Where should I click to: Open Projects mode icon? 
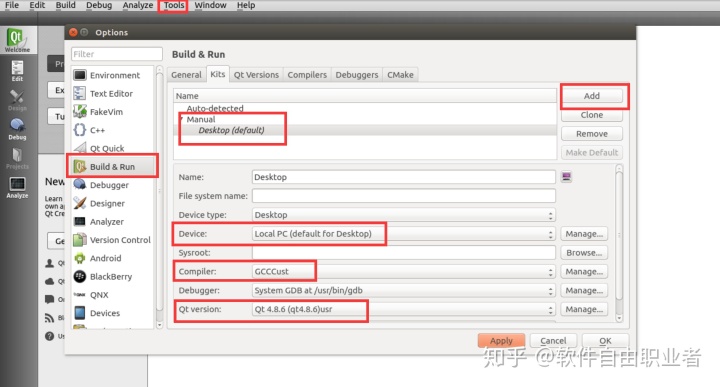[17, 158]
